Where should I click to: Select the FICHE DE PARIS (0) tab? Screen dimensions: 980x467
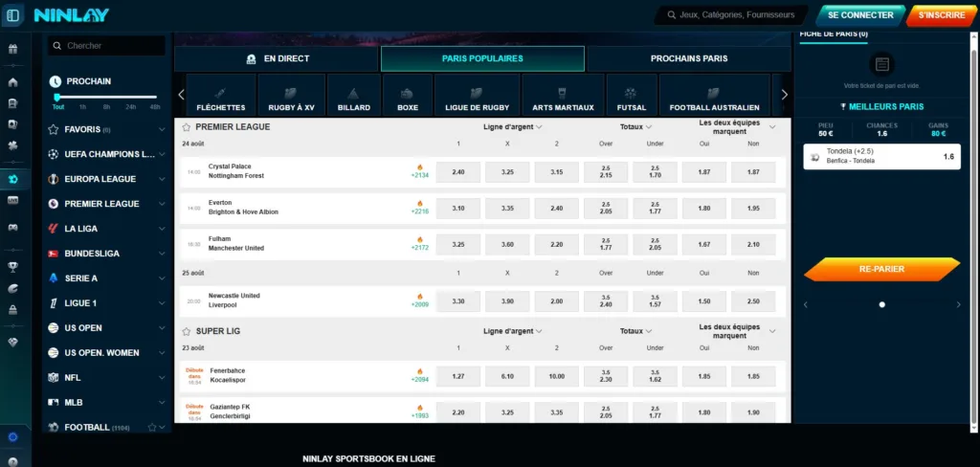[x=834, y=34]
